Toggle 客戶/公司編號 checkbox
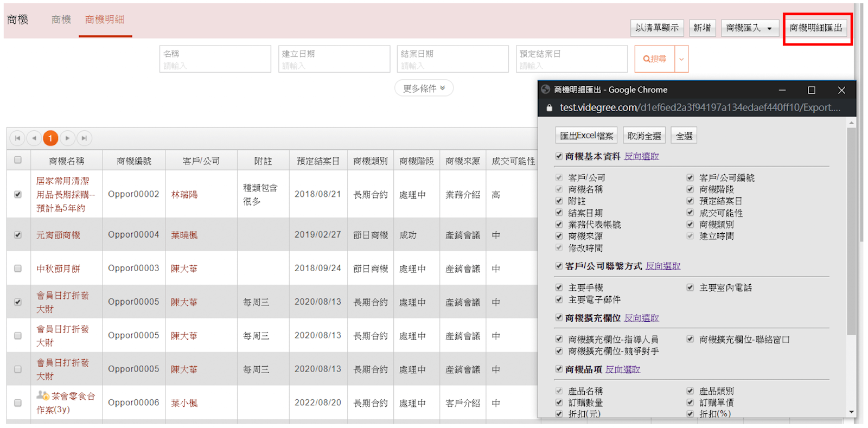Image resolution: width=868 pixels, height=428 pixels. (x=690, y=177)
